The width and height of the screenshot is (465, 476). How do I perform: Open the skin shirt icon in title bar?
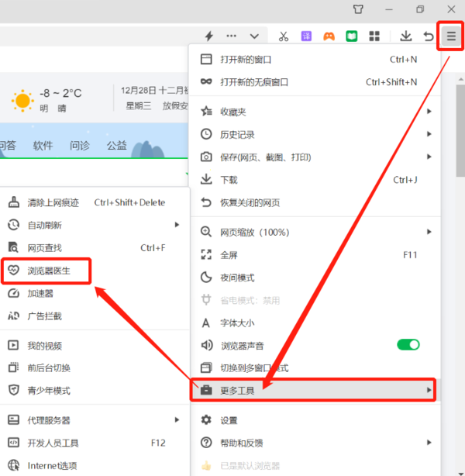(x=358, y=9)
